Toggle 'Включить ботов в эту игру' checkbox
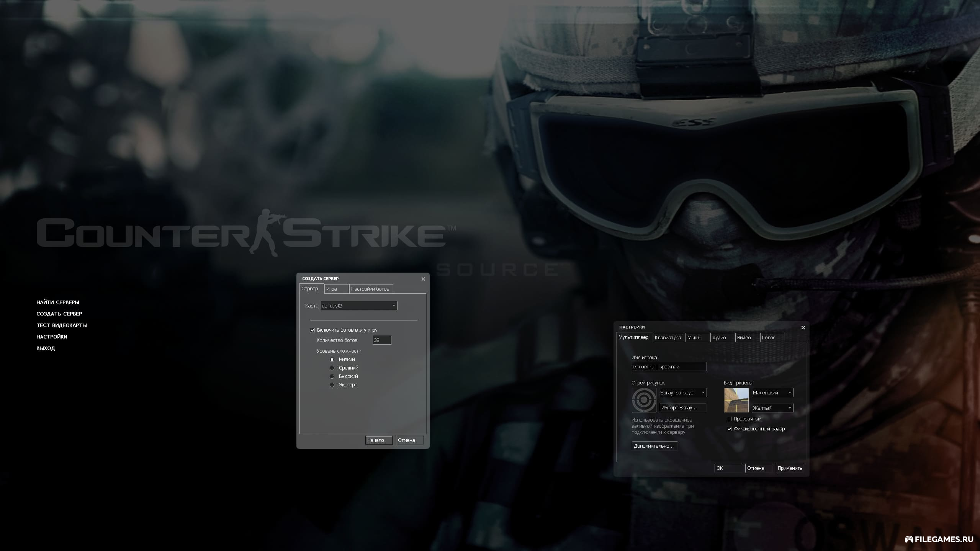The width and height of the screenshot is (980, 551). (x=312, y=330)
